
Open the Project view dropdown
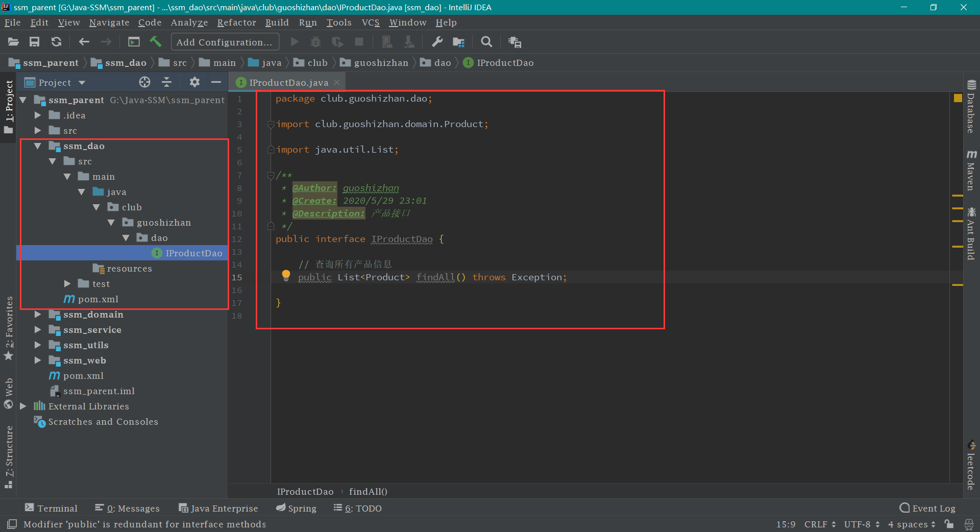tap(82, 83)
